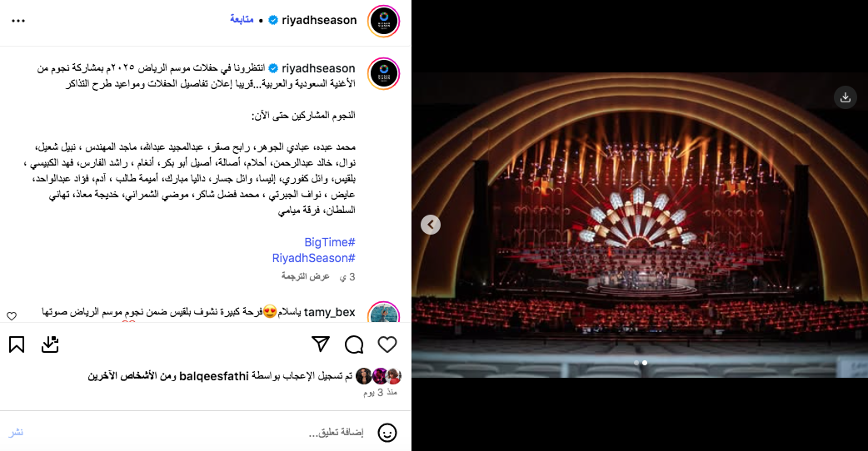
Task: Open emoji picker smiley icon
Action: click(387, 432)
